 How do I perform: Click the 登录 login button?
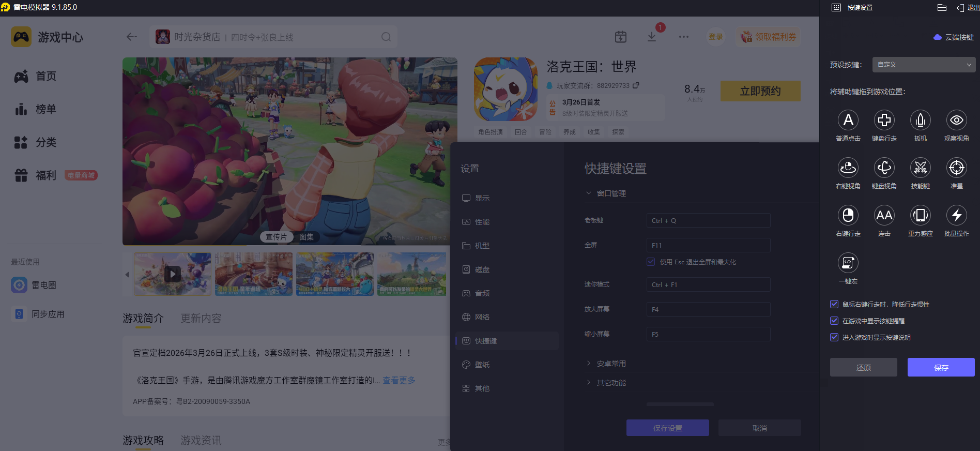(716, 37)
